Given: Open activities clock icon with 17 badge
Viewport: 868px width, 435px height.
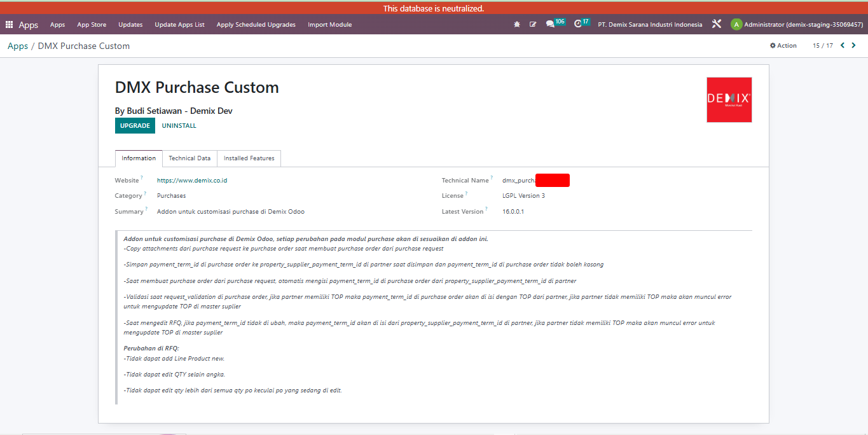Looking at the screenshot, I should click(582, 24).
